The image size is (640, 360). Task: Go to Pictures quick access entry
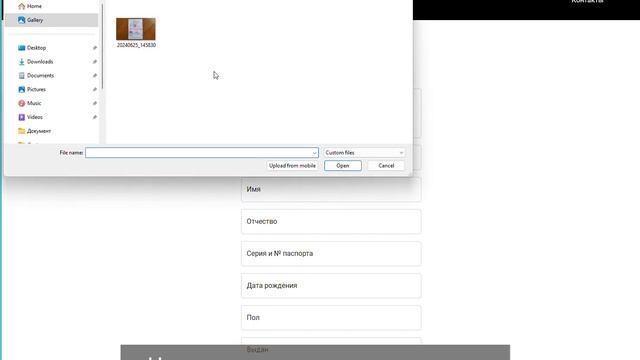36,89
